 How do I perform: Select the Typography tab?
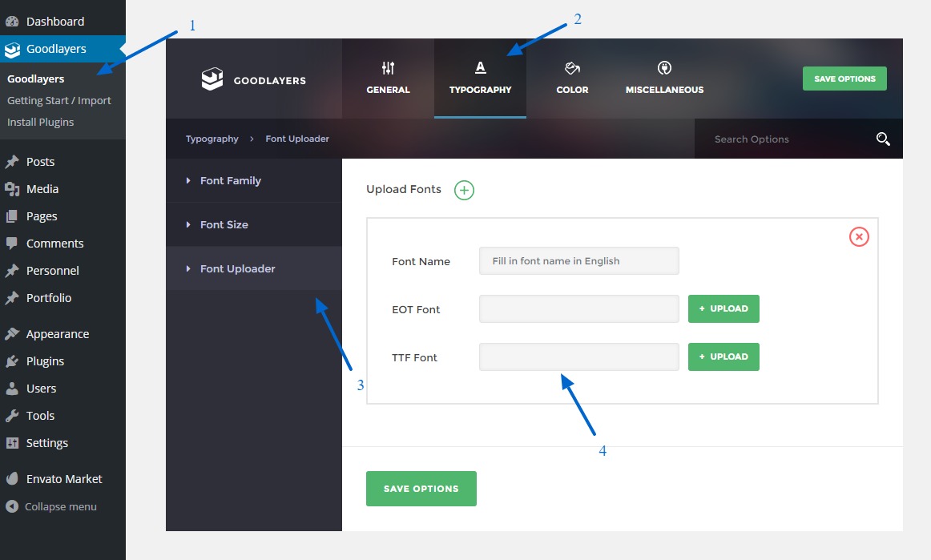[480, 79]
